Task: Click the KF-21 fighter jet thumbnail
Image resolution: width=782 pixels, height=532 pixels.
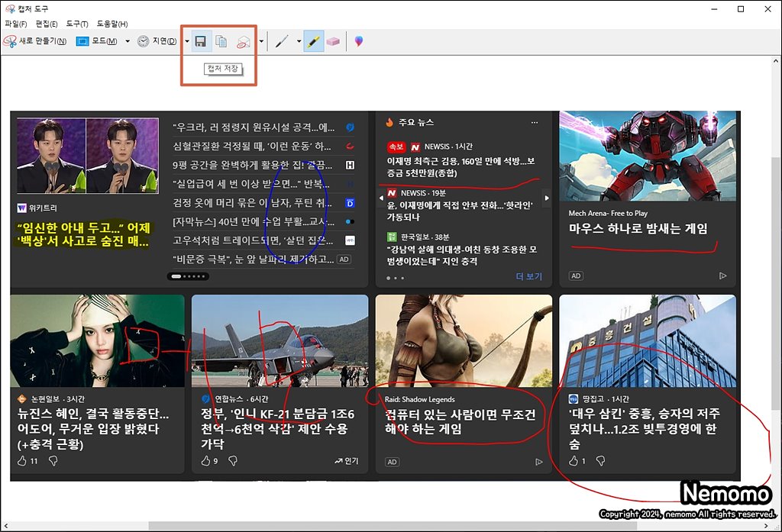Action: click(x=280, y=340)
